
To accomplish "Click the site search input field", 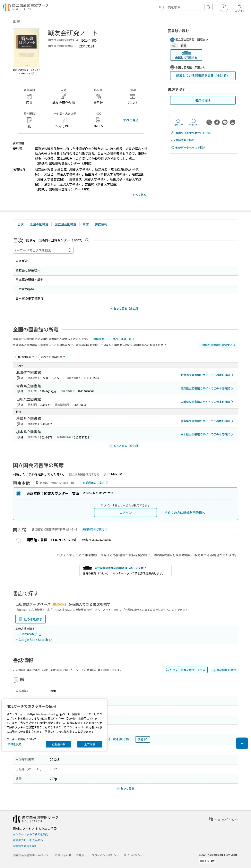I will (181, 7).
